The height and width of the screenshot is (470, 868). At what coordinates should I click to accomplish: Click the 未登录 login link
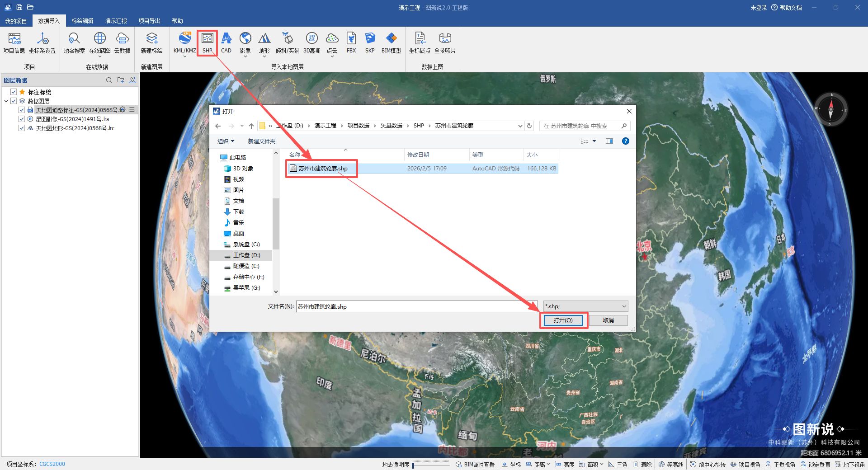click(759, 8)
